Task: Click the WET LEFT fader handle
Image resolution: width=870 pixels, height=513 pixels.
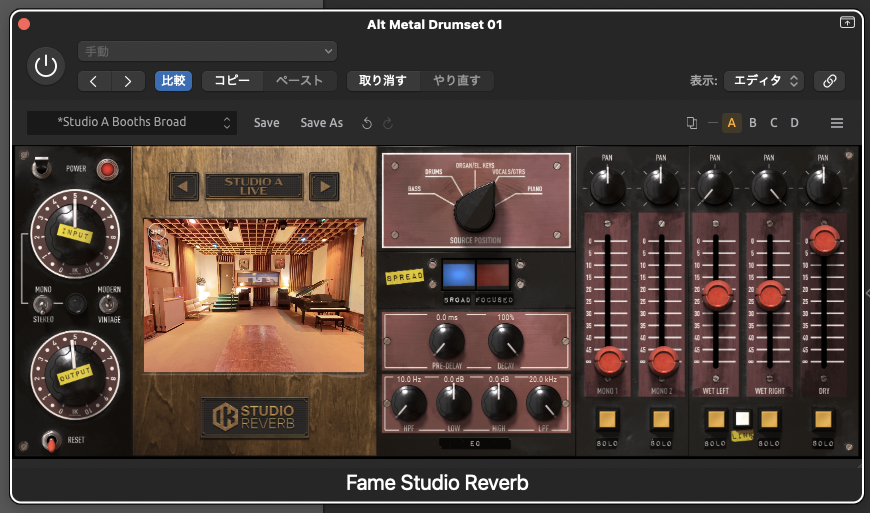Action: (716, 294)
